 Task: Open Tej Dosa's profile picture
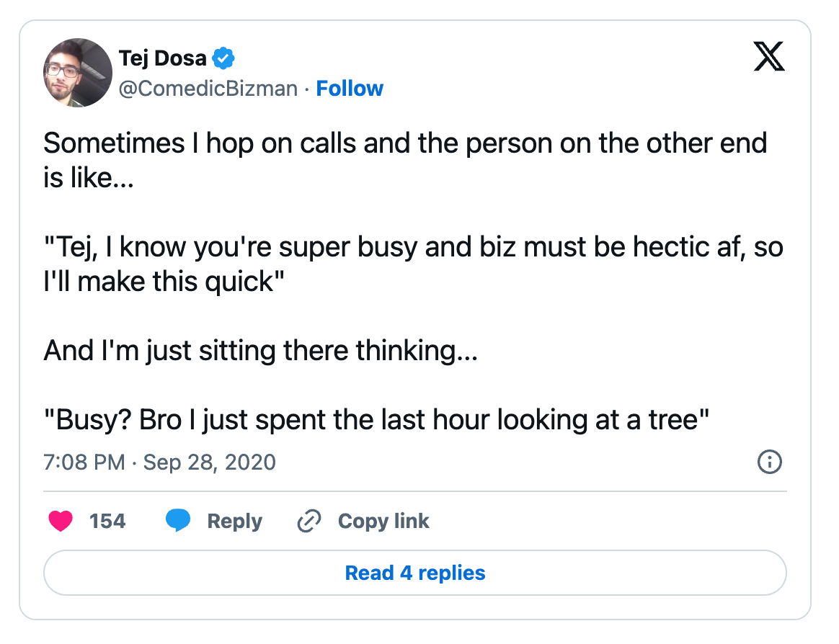tap(78, 73)
